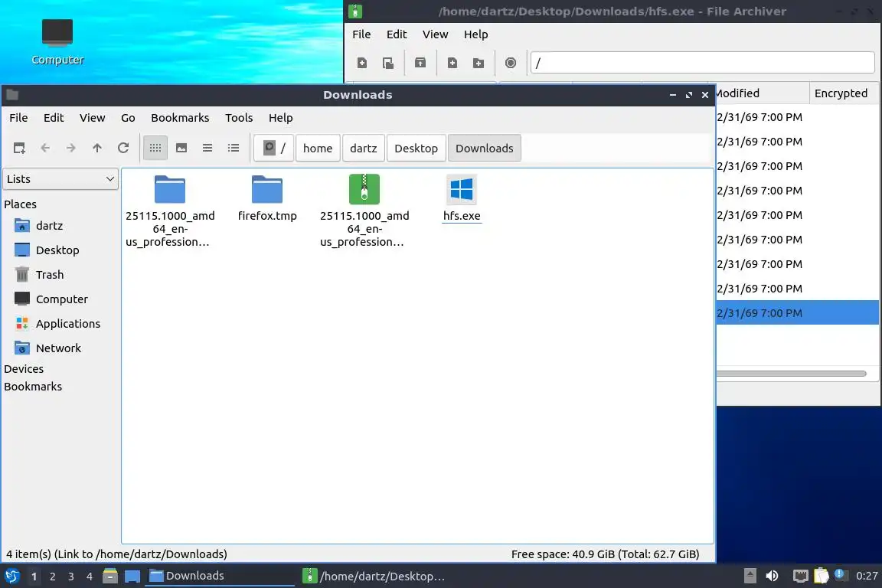This screenshot has width=882, height=588.
Task: Select the green zip archive file
Action: (x=364, y=189)
